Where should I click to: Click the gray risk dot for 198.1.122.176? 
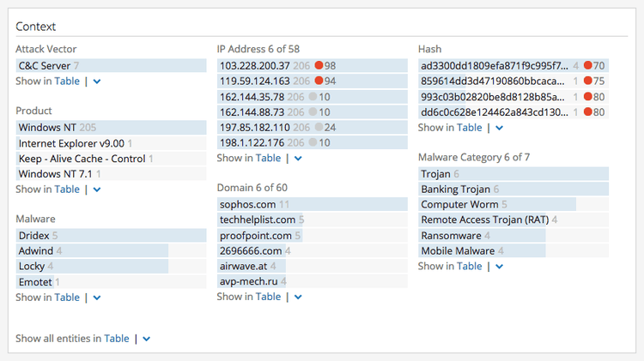point(313,142)
